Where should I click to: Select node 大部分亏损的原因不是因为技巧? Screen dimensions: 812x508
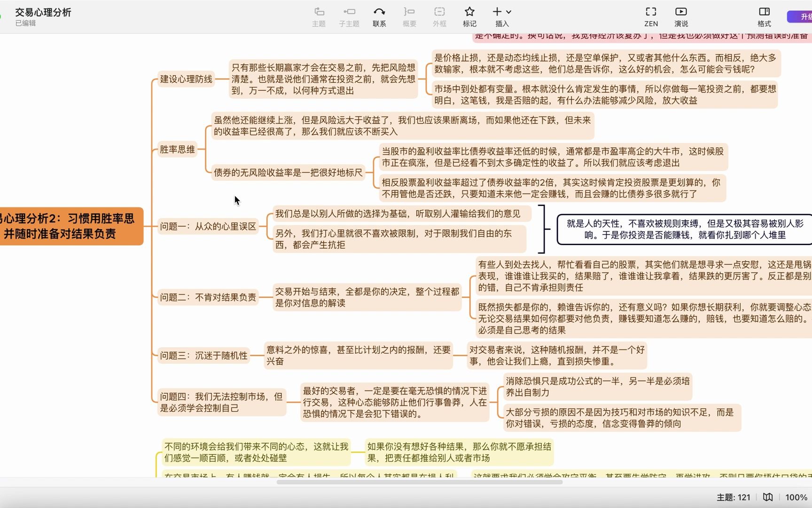pyautogui.click(x=622, y=418)
